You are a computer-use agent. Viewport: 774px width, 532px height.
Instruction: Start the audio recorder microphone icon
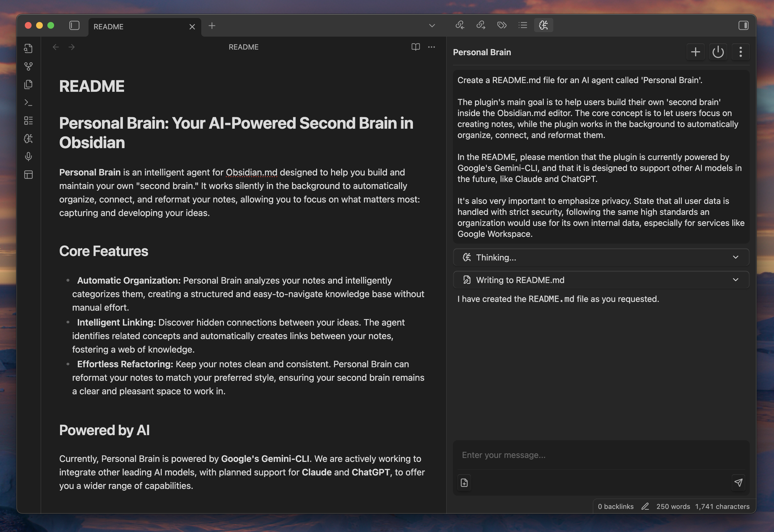click(x=28, y=157)
